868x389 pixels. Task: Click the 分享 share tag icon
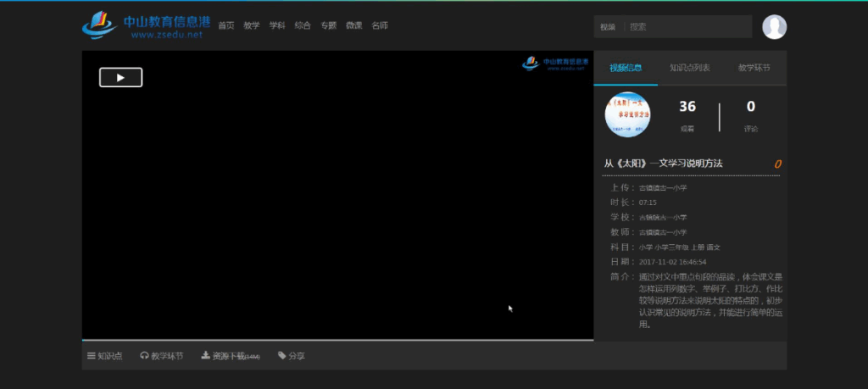tap(282, 356)
